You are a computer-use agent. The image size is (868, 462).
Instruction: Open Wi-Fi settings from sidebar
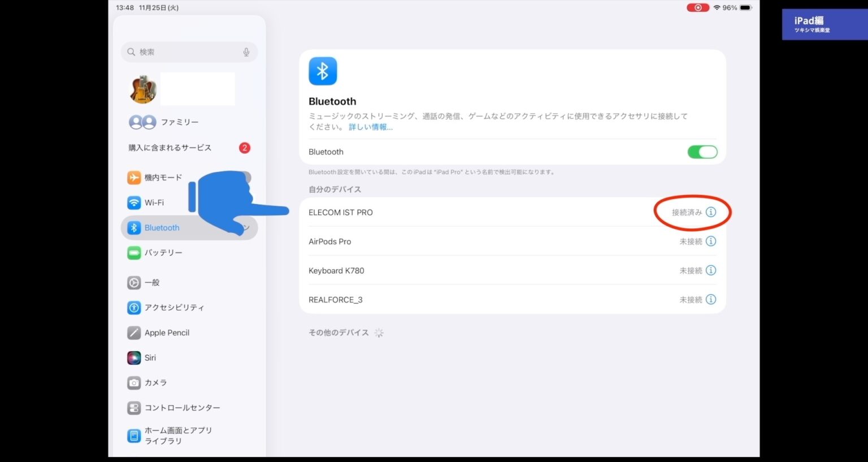(x=154, y=202)
